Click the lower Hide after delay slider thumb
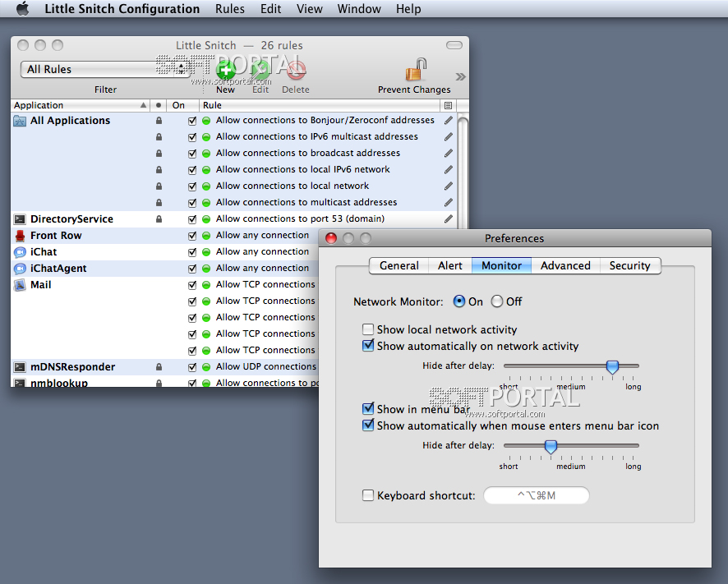 click(x=551, y=447)
